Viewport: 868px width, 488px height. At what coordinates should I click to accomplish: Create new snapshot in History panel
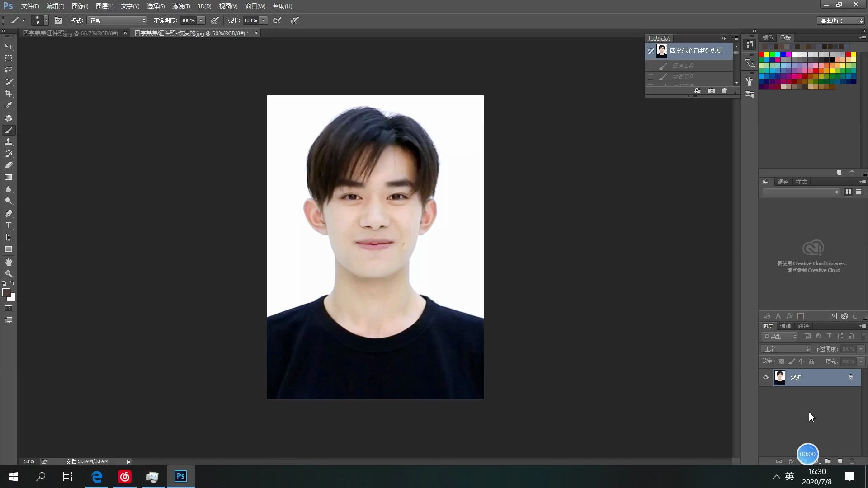point(712,91)
